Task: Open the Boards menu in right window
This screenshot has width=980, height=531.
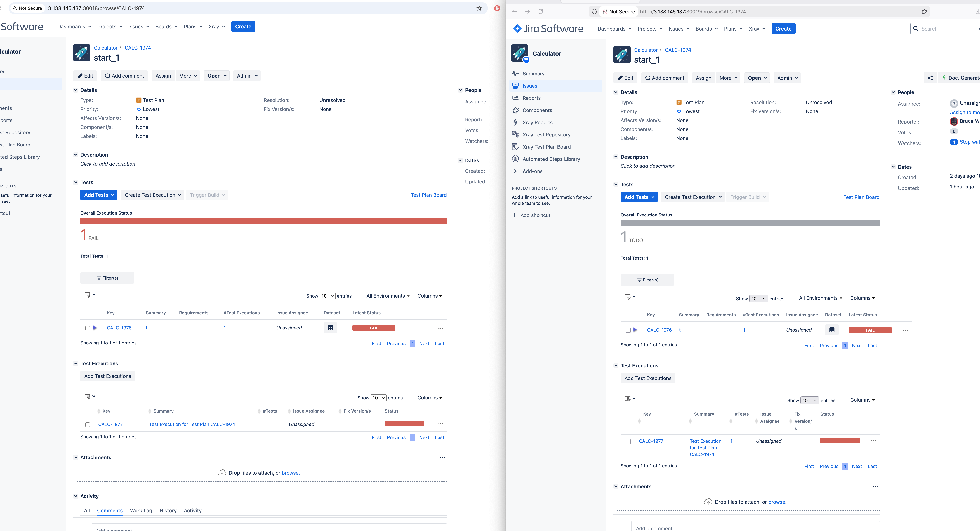Action: (x=706, y=29)
